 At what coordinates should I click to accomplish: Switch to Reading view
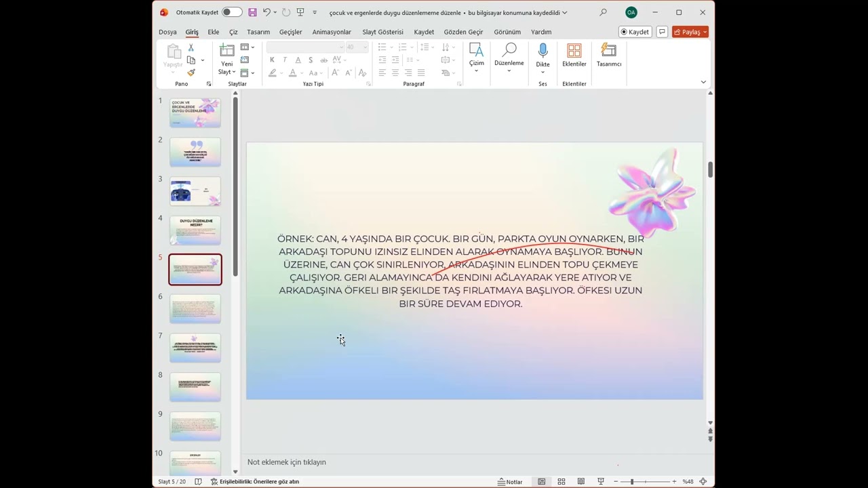581,481
